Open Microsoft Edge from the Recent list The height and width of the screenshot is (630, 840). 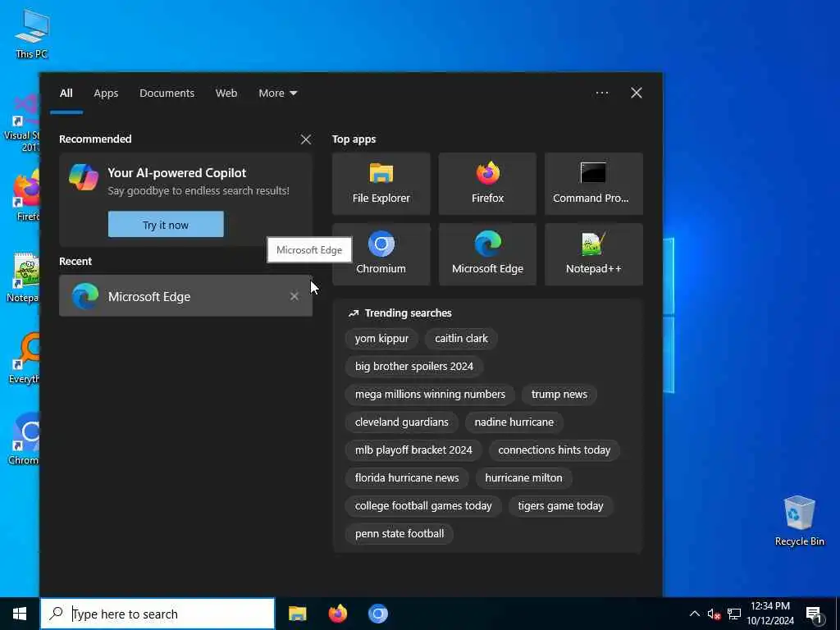[x=185, y=295]
